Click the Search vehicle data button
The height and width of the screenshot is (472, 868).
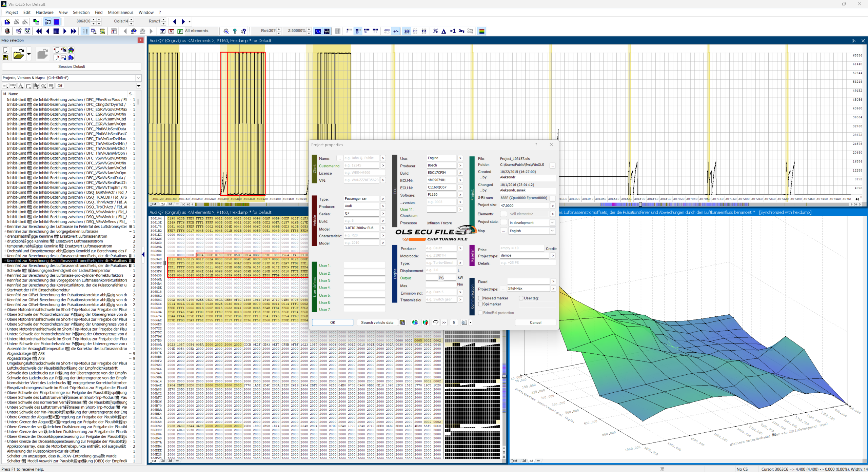[x=377, y=322]
